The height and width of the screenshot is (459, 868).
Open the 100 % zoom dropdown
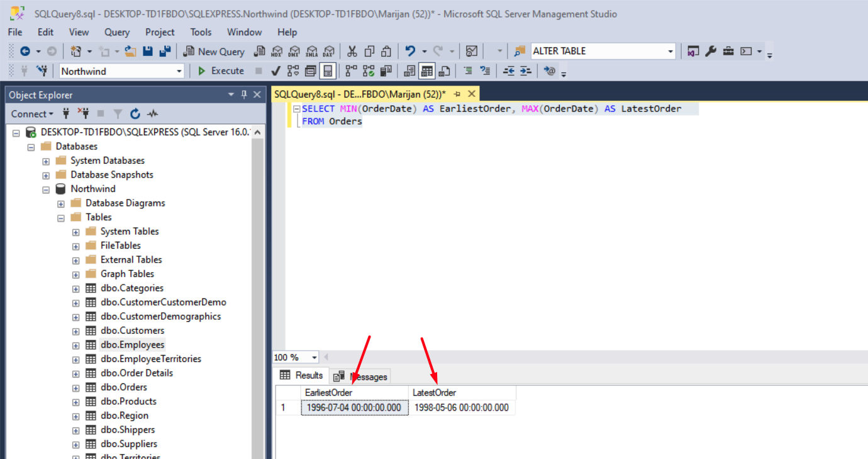click(314, 358)
